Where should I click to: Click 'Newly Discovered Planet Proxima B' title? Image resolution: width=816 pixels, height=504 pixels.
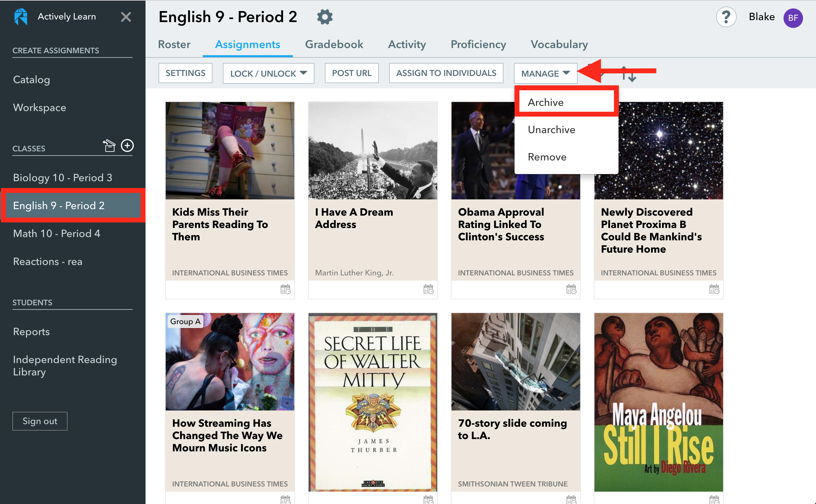pyautogui.click(x=651, y=231)
